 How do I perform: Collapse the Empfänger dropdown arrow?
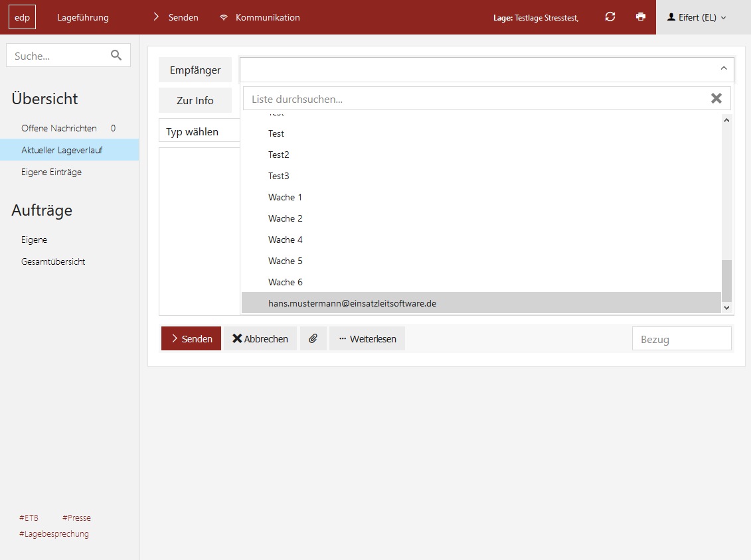pyautogui.click(x=724, y=68)
